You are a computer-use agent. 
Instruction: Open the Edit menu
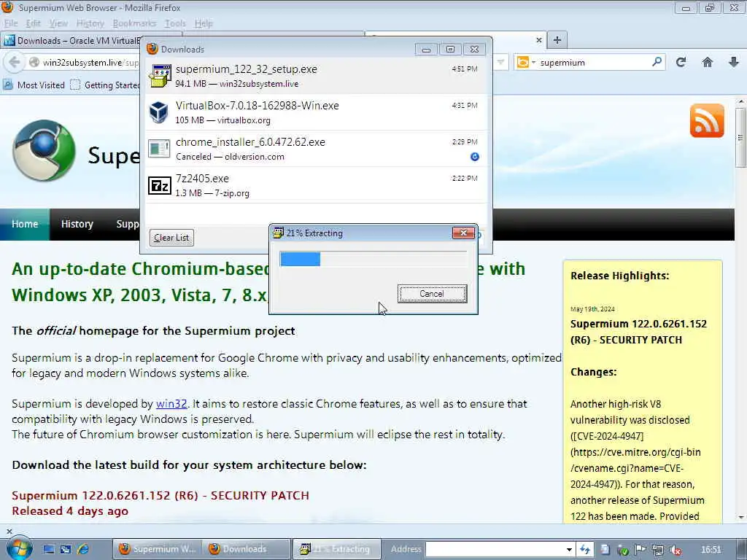(33, 23)
